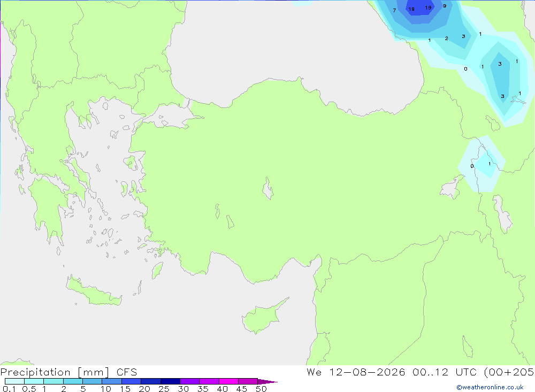535x392 pixels.
Task: Pick the 35–40 mm violet legend box
Action: [209, 381]
